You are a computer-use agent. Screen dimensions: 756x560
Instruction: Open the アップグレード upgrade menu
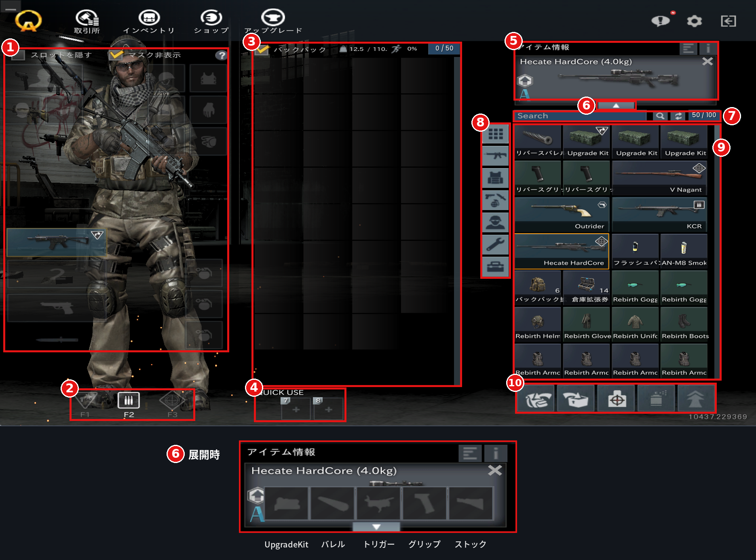273,22
